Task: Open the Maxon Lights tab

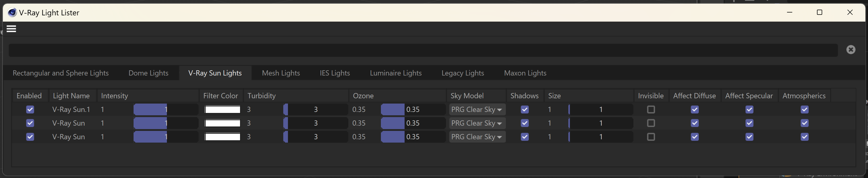Action: [x=525, y=73]
